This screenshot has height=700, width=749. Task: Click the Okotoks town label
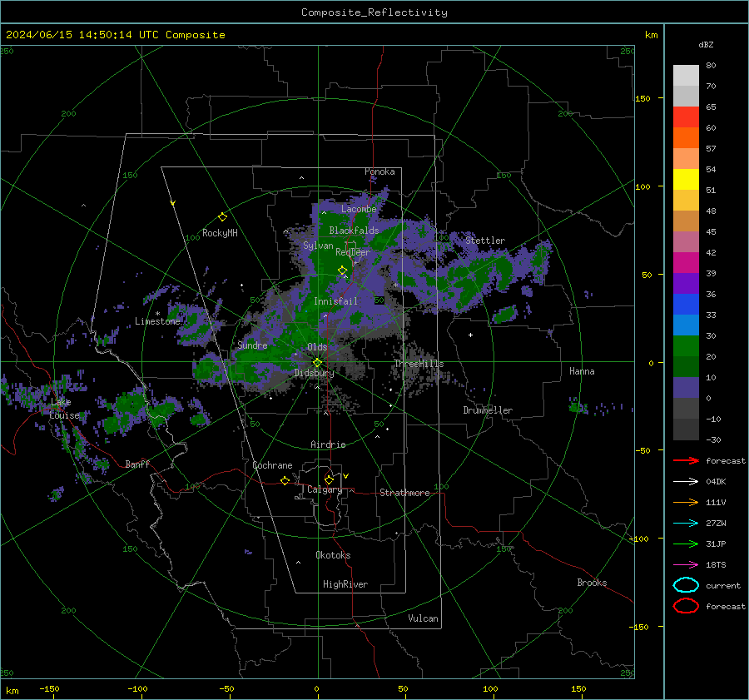[333, 554]
